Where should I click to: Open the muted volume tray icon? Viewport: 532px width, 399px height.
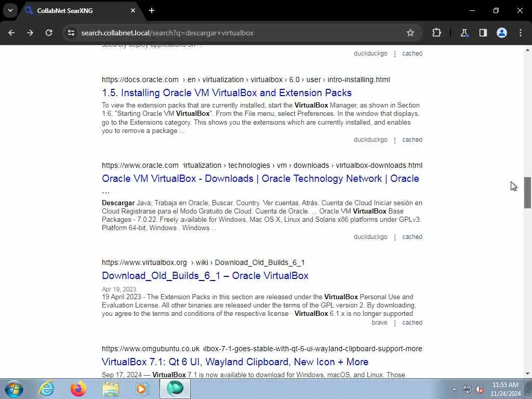pyautogui.click(x=480, y=390)
